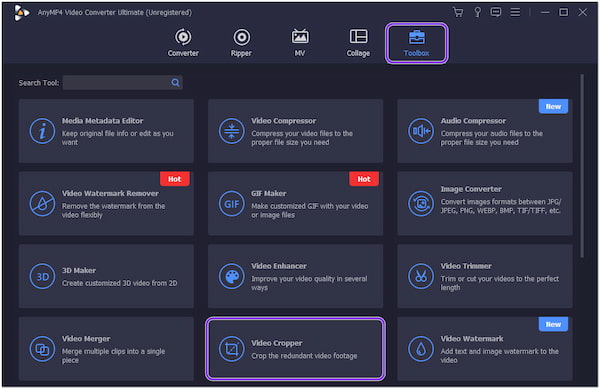The image size is (600, 389).
Task: Select the Toolbox tab
Action: click(x=416, y=43)
